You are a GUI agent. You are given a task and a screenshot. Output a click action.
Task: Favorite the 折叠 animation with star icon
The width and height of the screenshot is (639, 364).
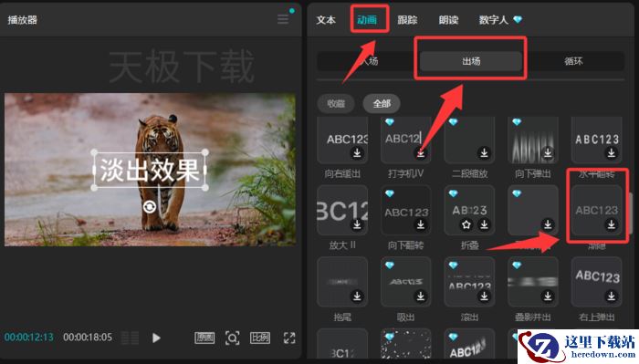[x=466, y=224]
